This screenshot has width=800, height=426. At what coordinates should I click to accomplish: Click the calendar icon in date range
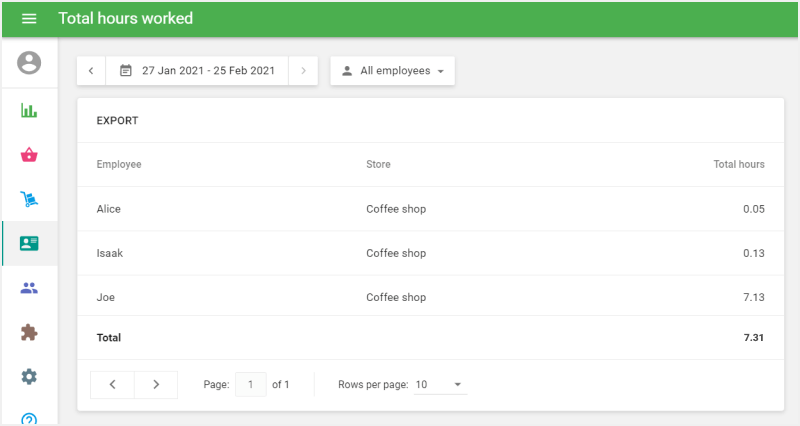126,70
